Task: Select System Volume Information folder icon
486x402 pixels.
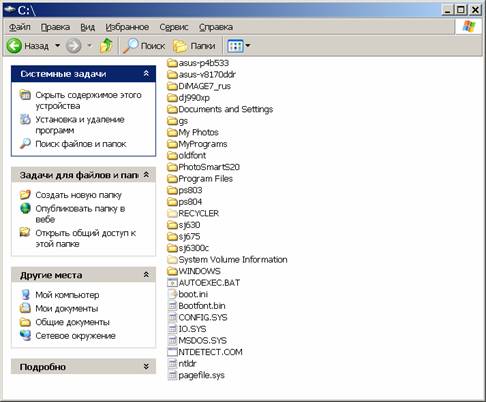Action: click(172, 260)
